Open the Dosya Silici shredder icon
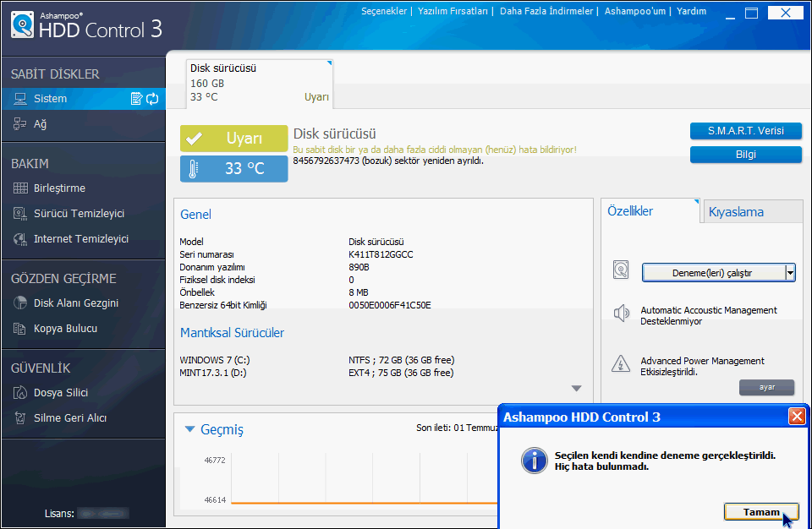This screenshot has height=529, width=812. pos(20,392)
